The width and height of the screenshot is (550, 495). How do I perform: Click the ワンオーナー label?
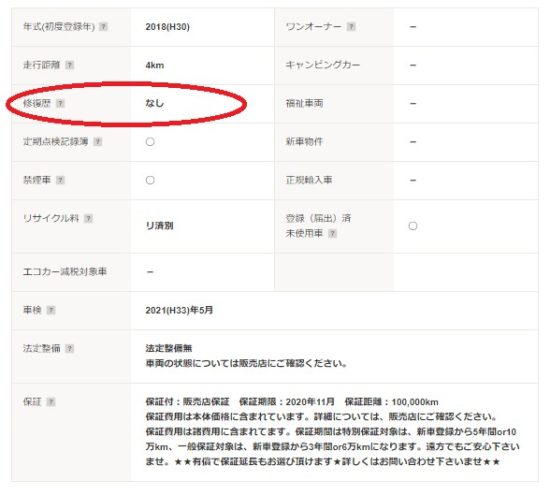(x=314, y=27)
